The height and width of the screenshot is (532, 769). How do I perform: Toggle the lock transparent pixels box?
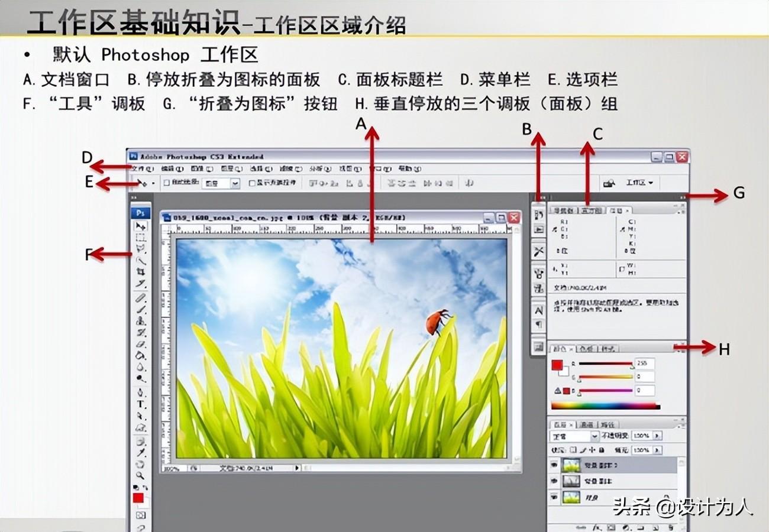coord(573,450)
